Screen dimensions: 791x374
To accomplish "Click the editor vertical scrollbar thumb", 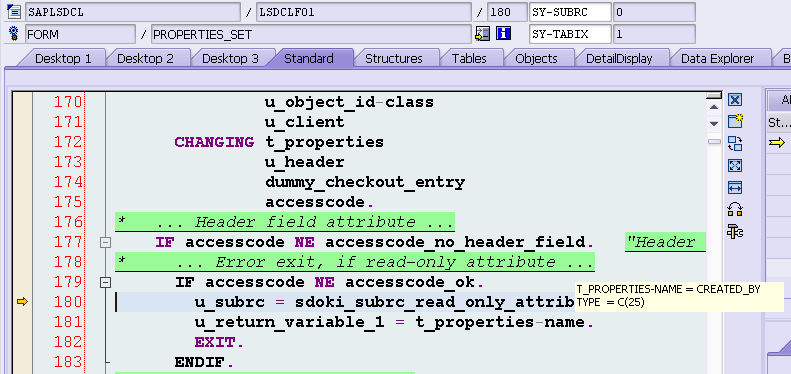I will coord(714,142).
